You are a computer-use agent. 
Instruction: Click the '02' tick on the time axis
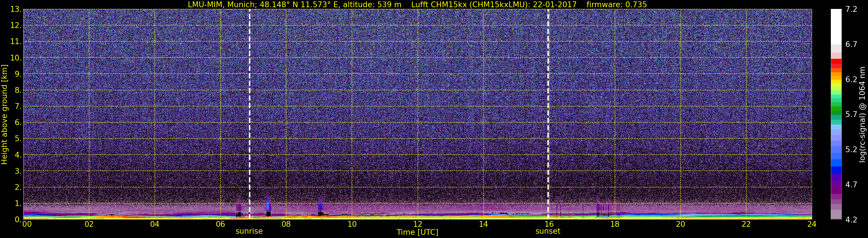pos(89,224)
